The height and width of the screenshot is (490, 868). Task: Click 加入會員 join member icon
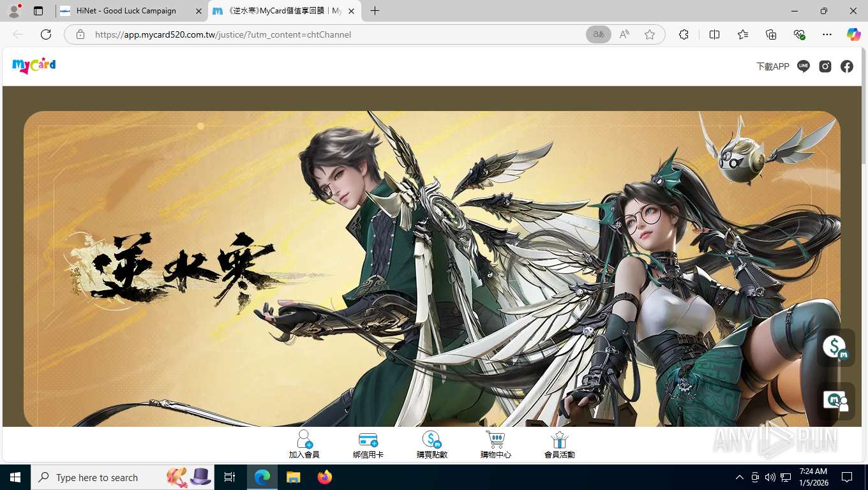coord(304,445)
